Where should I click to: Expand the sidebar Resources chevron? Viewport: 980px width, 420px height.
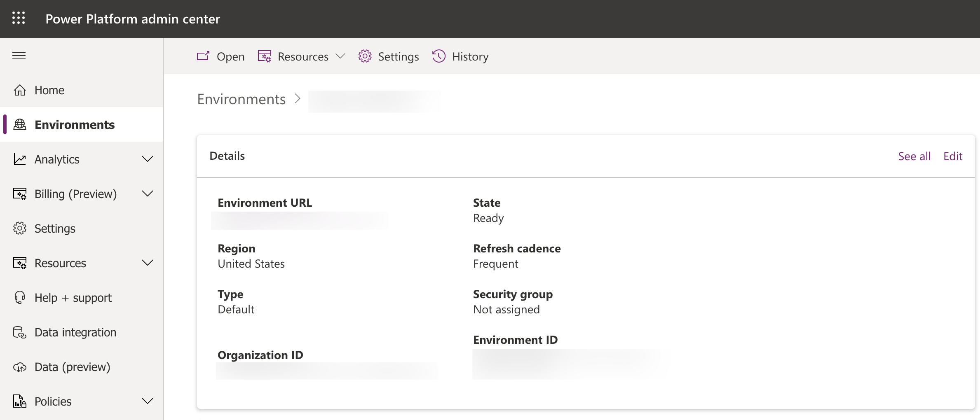tap(148, 263)
